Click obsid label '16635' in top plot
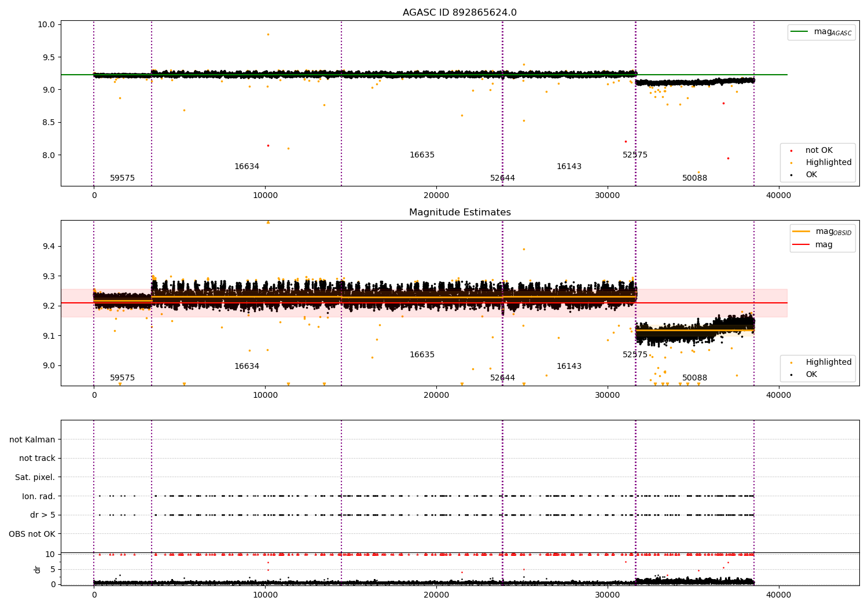Screen dimensions: 868x608 422,155
